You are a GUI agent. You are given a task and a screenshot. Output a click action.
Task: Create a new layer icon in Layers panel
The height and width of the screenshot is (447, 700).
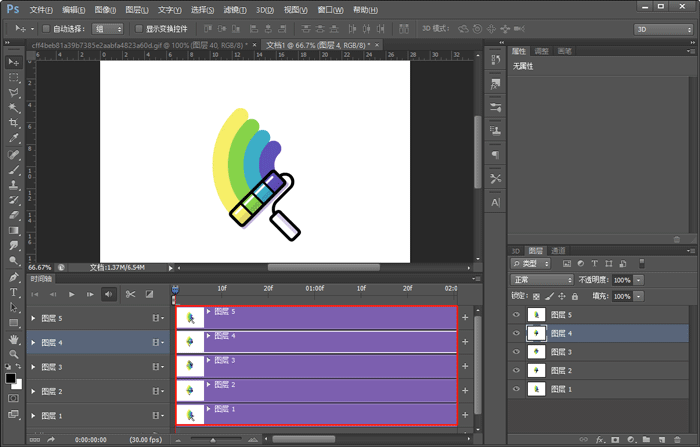coord(662,440)
